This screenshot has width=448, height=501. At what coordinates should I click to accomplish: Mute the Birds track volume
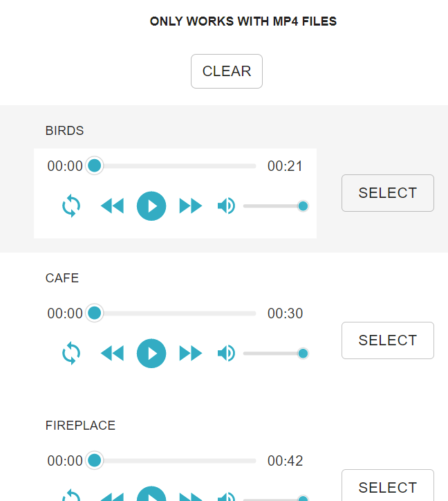coord(226,206)
